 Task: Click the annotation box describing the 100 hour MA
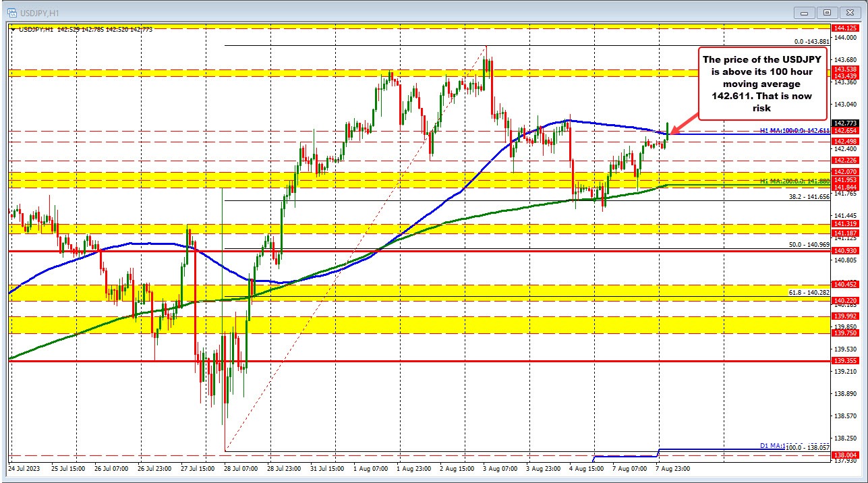761,84
